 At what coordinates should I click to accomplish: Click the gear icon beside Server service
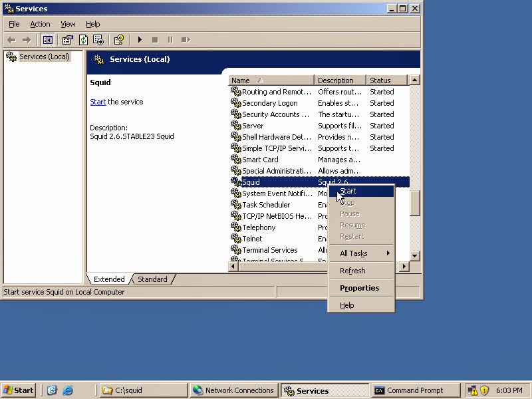236,126
